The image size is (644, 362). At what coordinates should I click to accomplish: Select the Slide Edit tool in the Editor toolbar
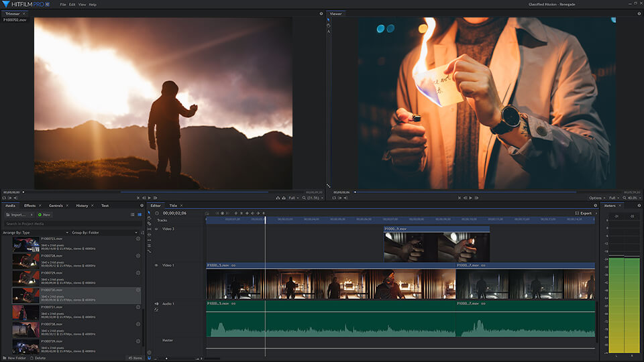[x=149, y=235]
